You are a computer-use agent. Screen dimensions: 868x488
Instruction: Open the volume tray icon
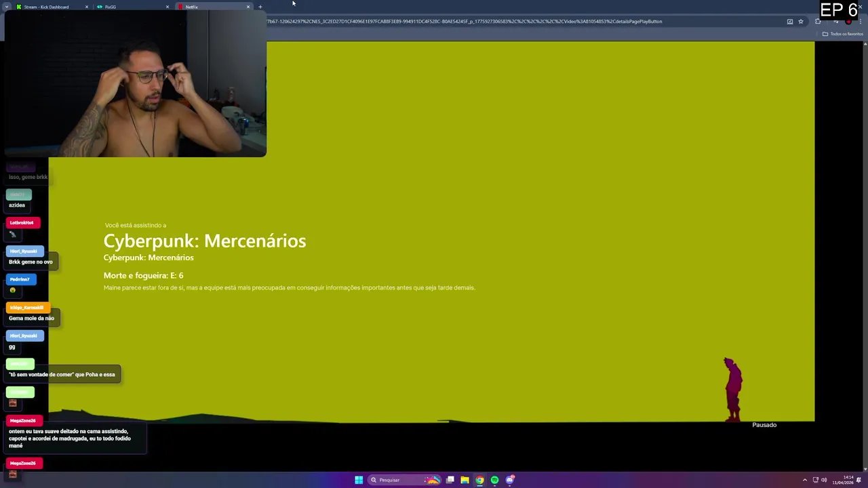click(824, 480)
